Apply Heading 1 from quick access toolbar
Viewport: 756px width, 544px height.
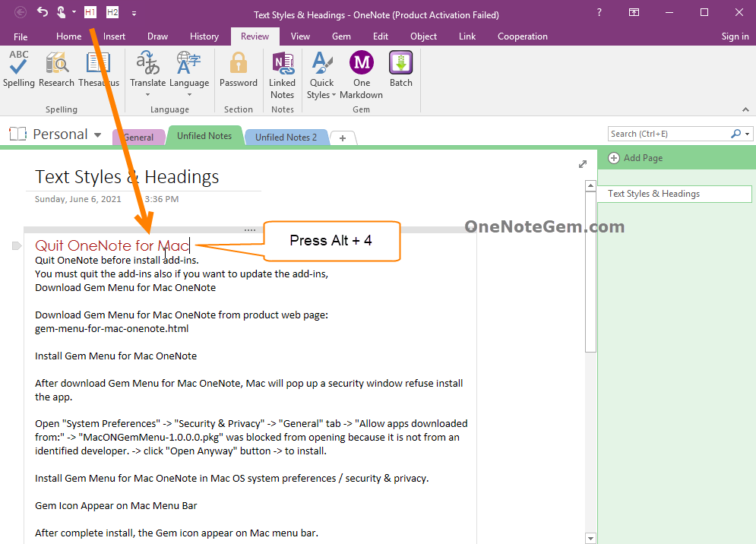[x=90, y=12]
